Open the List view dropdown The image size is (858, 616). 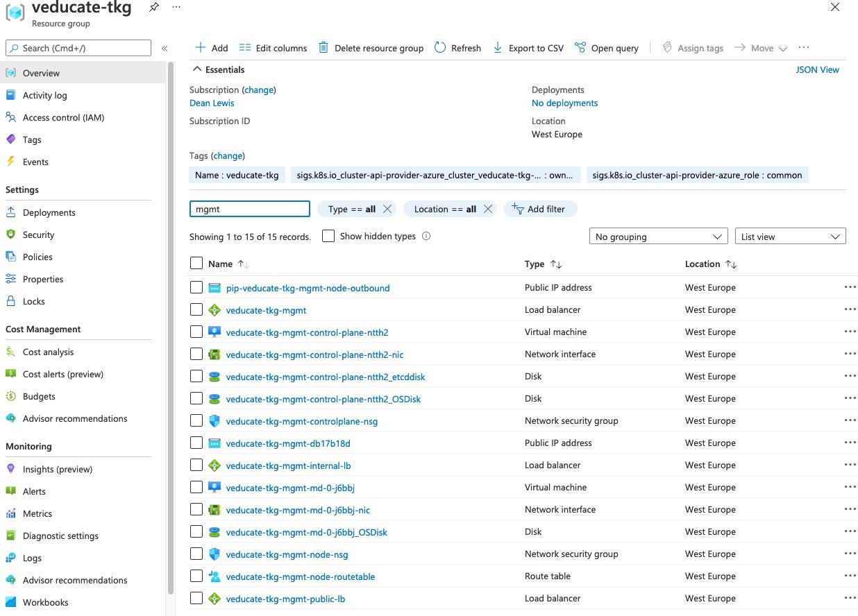tap(790, 237)
